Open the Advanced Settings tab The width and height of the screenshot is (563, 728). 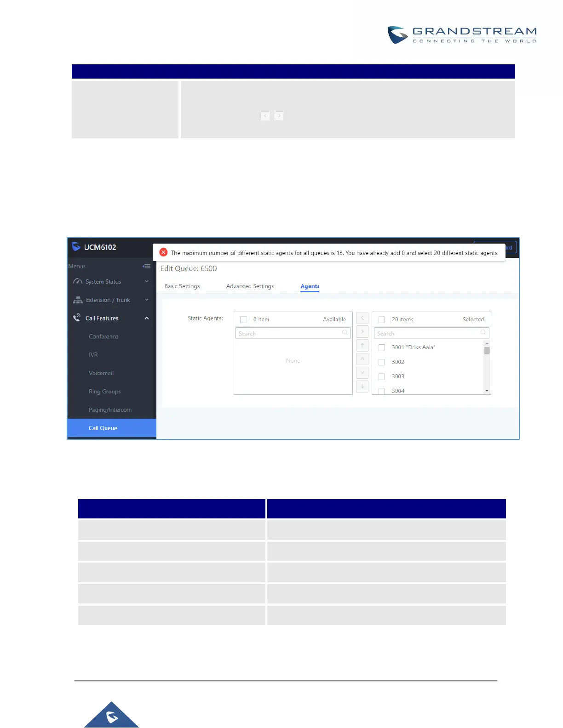(250, 286)
